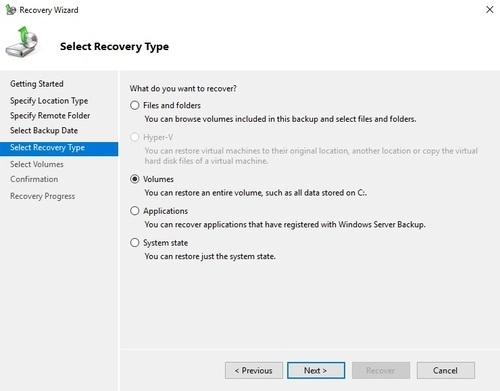
Task: Click the 'You can browse volumes included' description
Action: (280, 119)
